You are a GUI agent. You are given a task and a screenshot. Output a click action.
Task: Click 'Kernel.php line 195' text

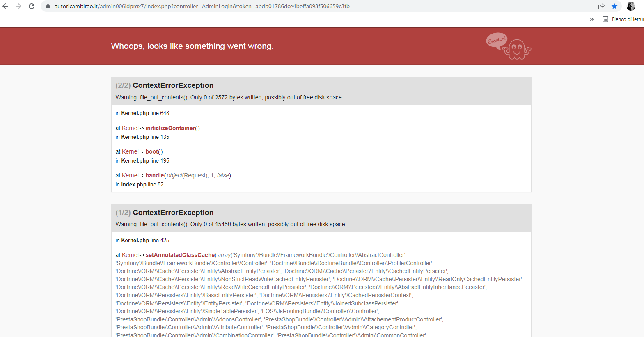tap(145, 161)
